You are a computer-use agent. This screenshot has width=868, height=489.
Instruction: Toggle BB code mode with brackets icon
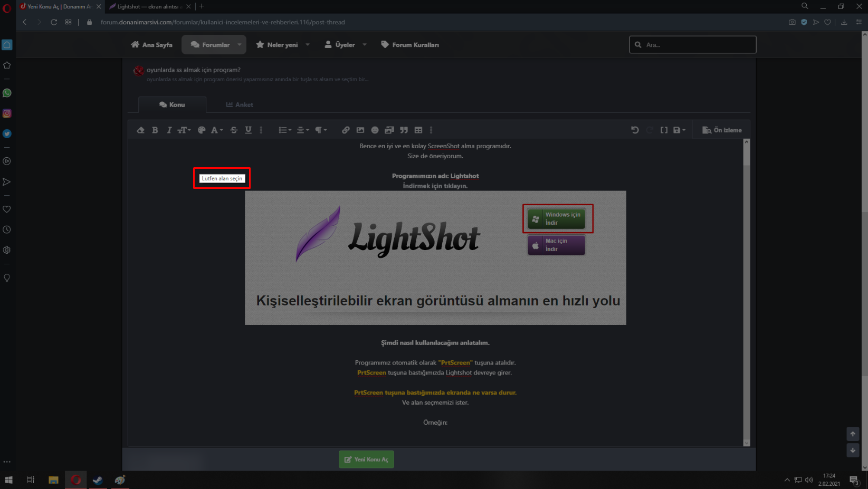(x=664, y=130)
